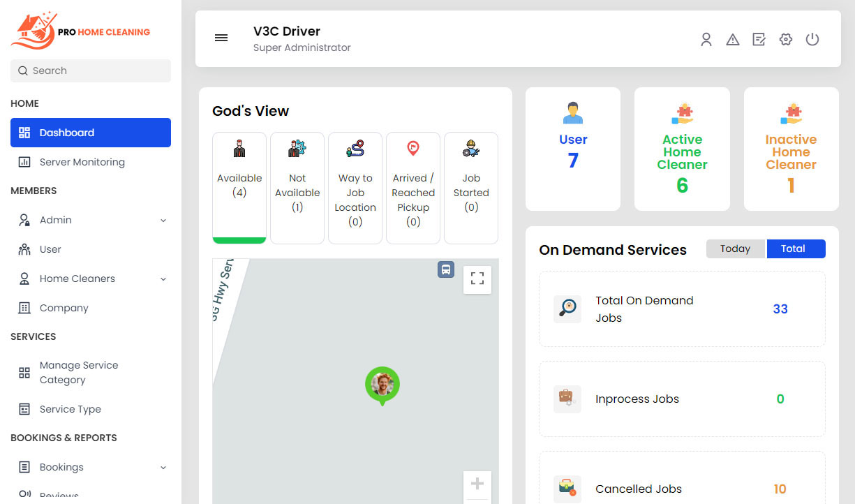Screen dimensions: 855x504
Task: Click the alerts warning triangle icon
Action: coord(732,40)
